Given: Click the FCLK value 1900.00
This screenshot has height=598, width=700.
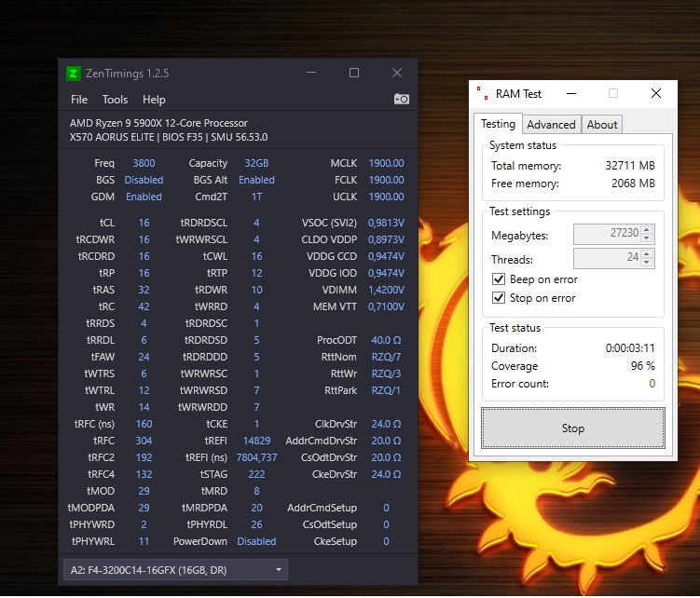Looking at the screenshot, I should (x=386, y=180).
